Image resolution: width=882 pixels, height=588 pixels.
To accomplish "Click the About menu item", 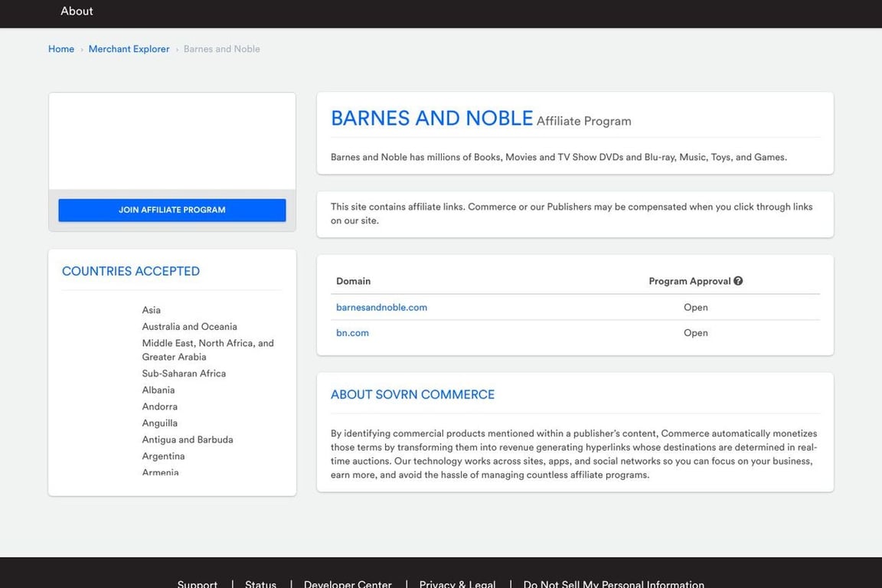I will tap(76, 11).
